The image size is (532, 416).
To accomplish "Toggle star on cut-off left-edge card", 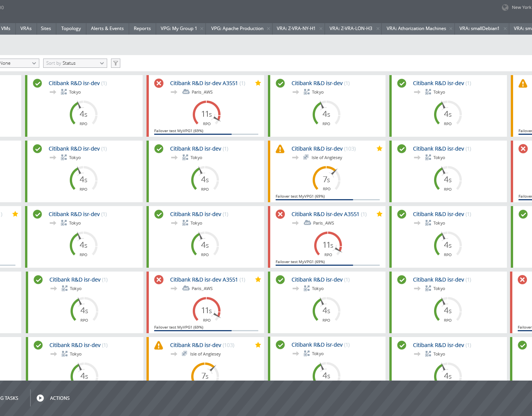I will pyautogui.click(x=15, y=214).
